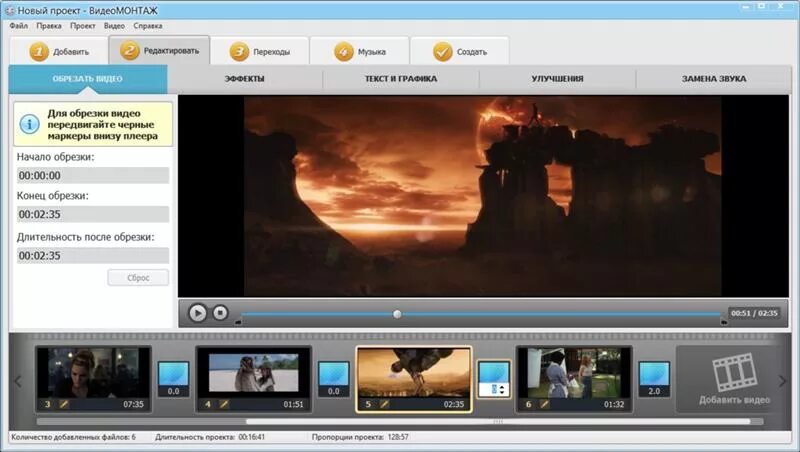Go to step 1 Добавить
800x452 pixels.
[59, 52]
